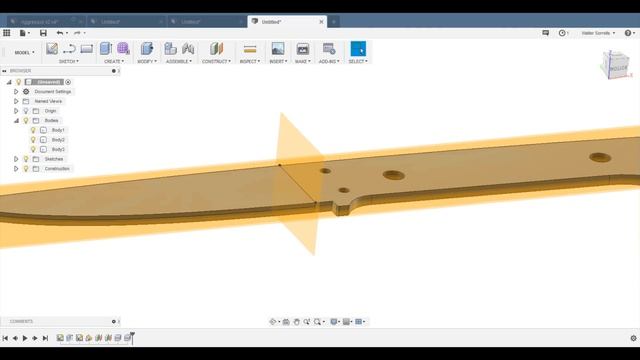
Task: Activate the root component radio button
Action: (x=68, y=82)
